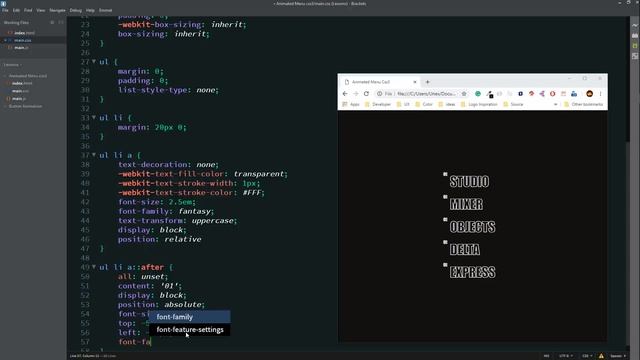The image size is (640, 360).
Task: Select main.js in Working Files
Action: tap(21, 48)
